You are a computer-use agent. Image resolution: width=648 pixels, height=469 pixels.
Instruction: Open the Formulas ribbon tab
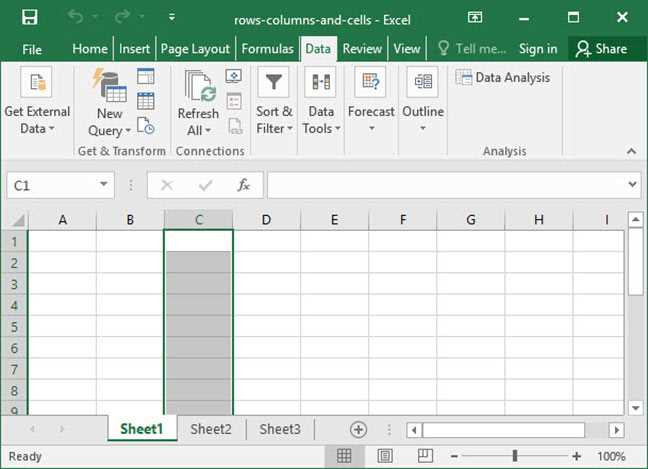coord(267,49)
